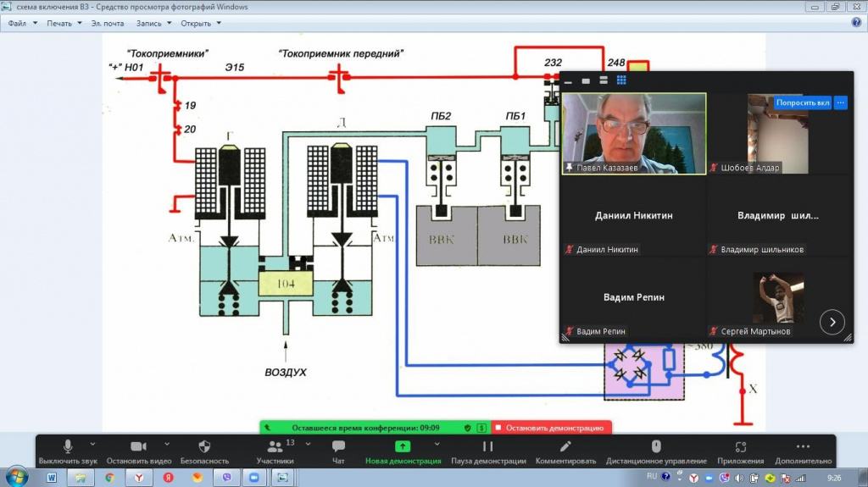Select Павел Казазаев video tile

[634, 133]
